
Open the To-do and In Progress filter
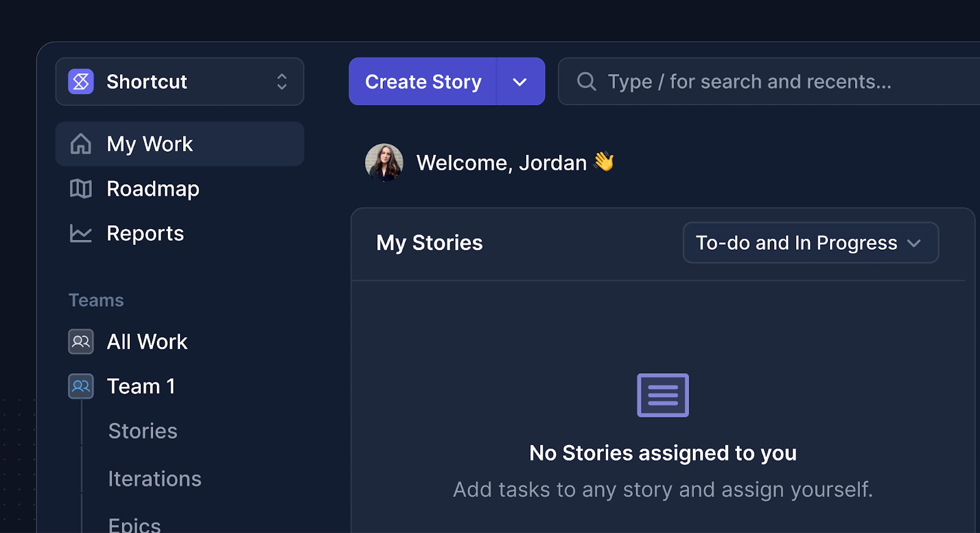[x=810, y=243]
